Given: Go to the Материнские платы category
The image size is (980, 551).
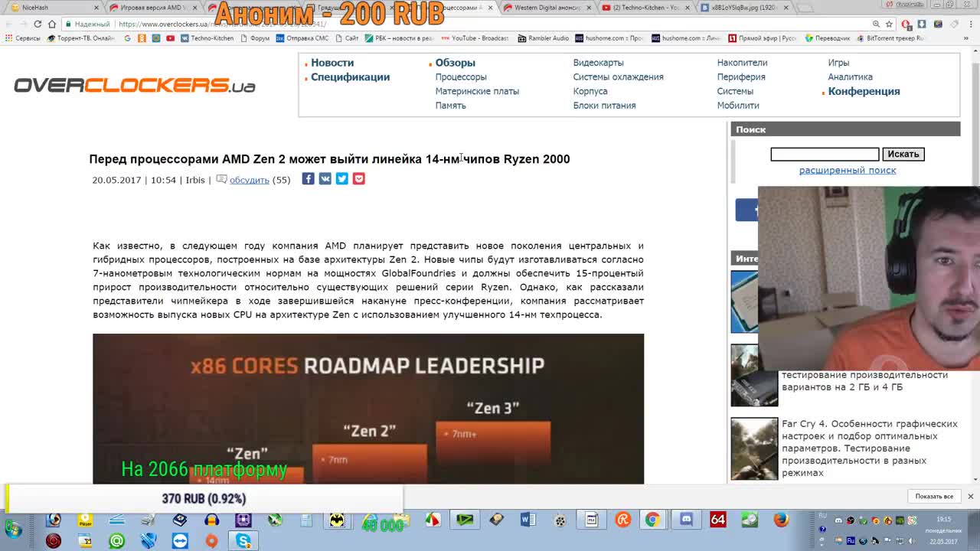Looking at the screenshot, I should click(477, 91).
